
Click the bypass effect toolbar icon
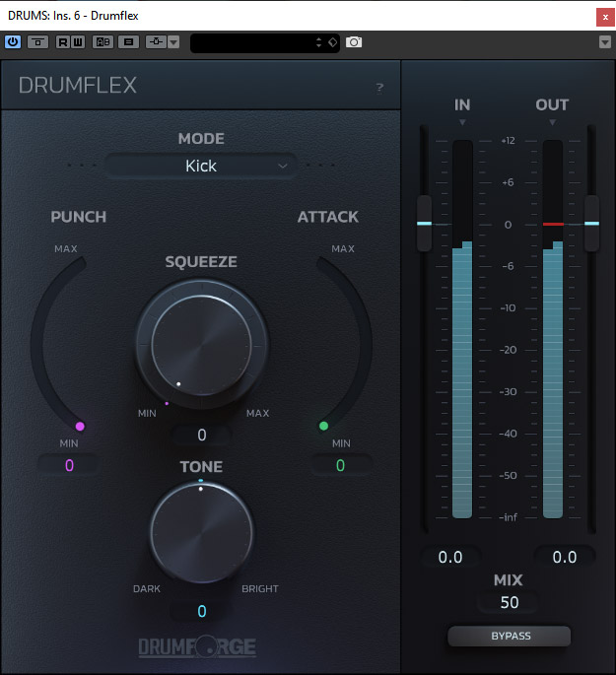(x=37, y=42)
